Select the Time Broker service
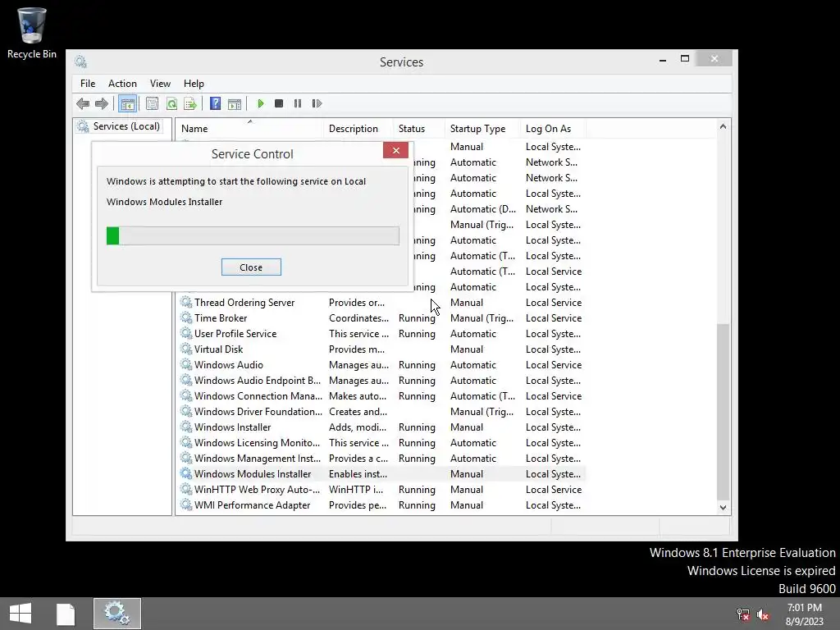 (381, 318)
